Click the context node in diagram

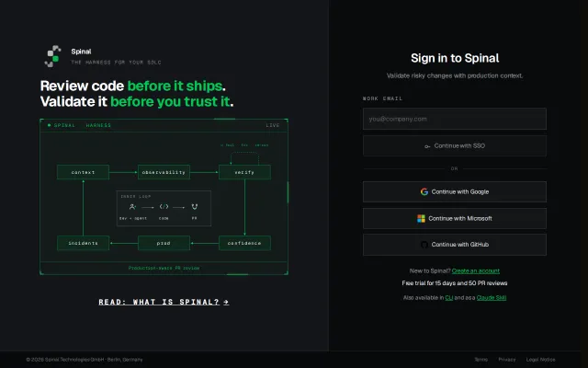[x=83, y=172]
